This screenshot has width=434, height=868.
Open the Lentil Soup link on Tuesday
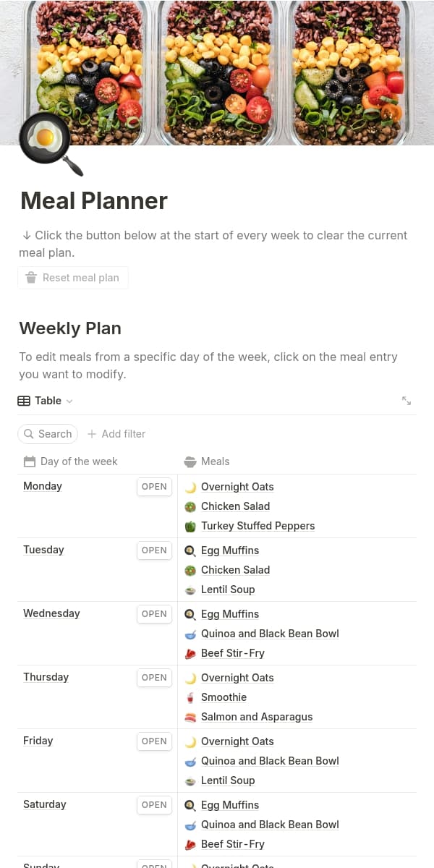(228, 590)
